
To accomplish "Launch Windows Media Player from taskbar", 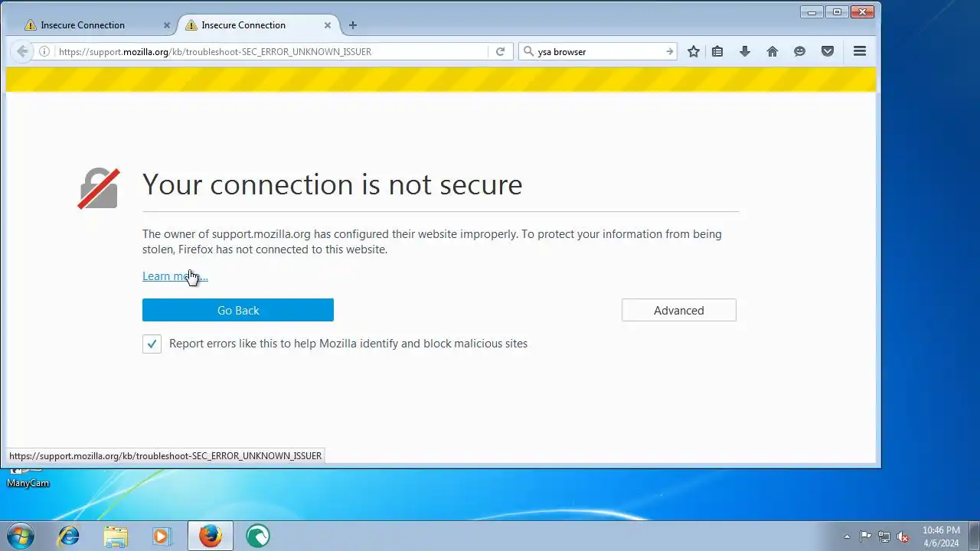I will coord(162,536).
